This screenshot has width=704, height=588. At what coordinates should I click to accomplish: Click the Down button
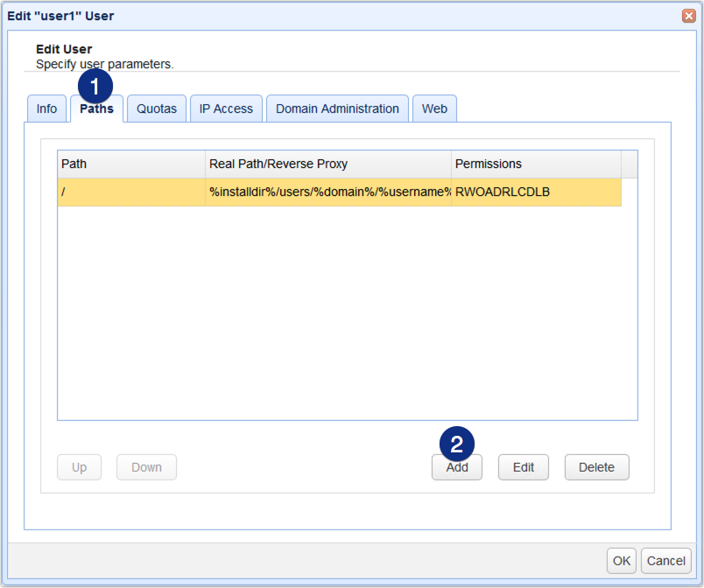tap(146, 467)
